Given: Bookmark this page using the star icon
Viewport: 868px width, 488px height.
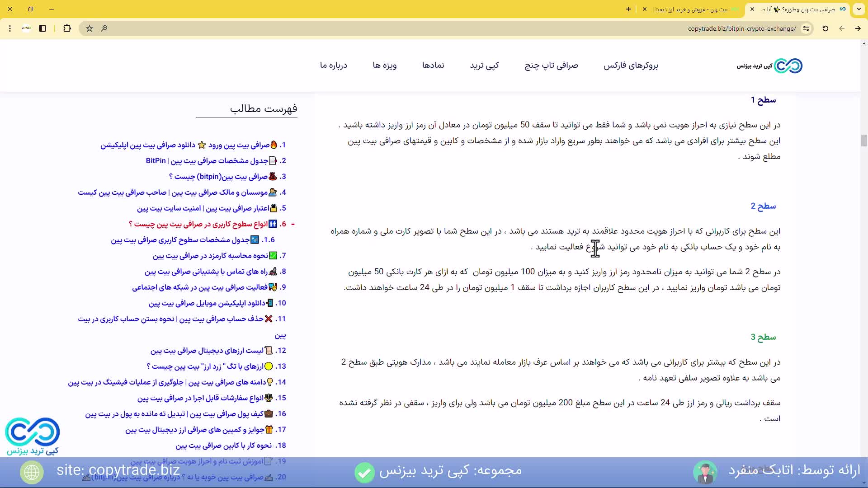Looking at the screenshot, I should coord(89,28).
